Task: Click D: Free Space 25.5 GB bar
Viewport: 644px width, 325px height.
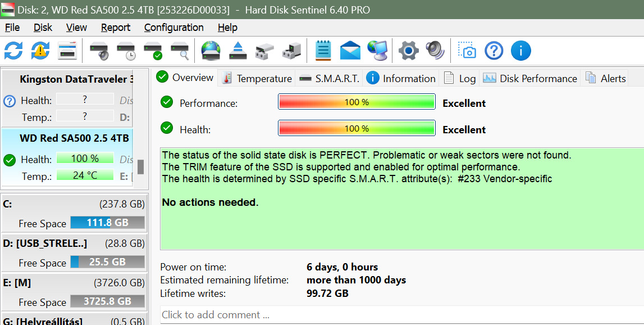Action: pyautogui.click(x=108, y=262)
